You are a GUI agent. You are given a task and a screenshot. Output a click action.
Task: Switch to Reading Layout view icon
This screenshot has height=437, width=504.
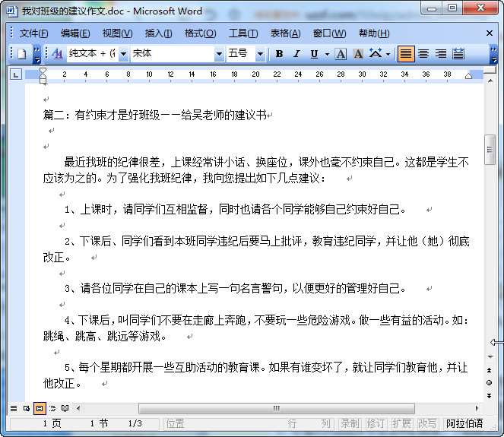point(65,408)
